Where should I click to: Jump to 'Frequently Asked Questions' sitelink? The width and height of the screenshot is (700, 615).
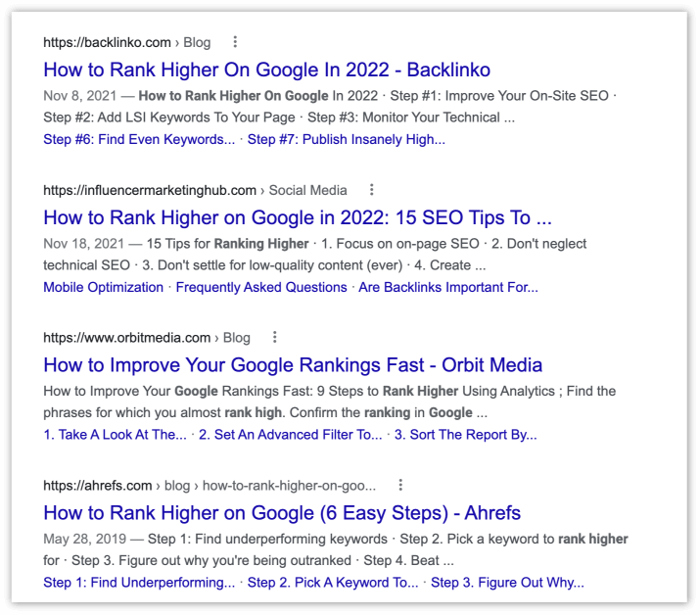pyautogui.click(x=261, y=287)
